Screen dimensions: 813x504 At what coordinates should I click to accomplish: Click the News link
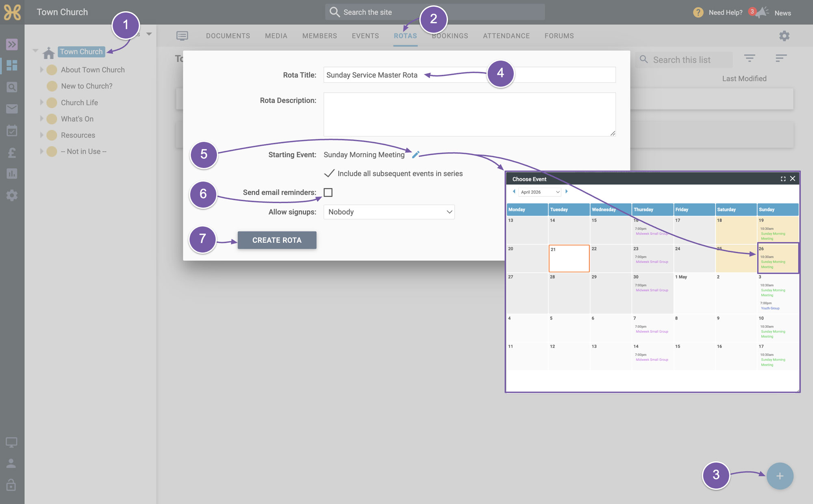(x=783, y=13)
